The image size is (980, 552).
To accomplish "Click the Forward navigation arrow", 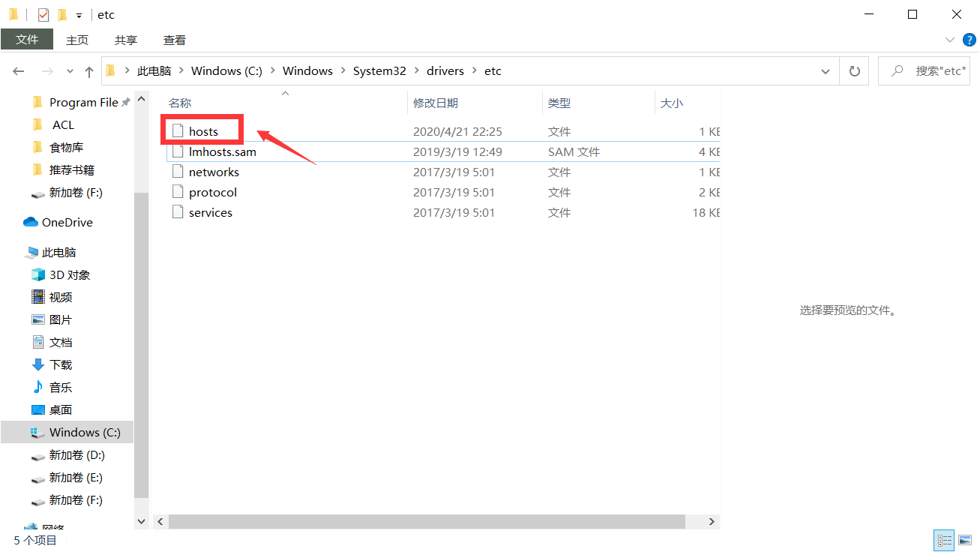I will 47,71.
